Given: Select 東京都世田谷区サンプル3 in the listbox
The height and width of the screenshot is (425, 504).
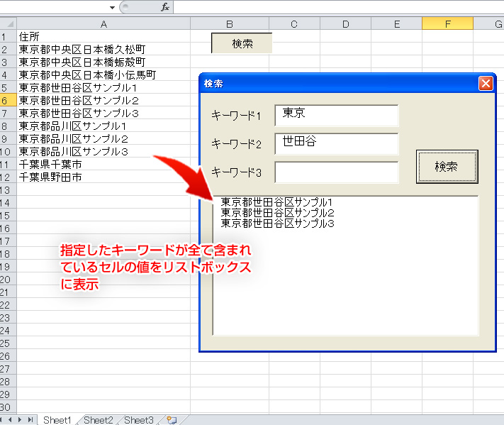Looking at the screenshot, I should [346, 223].
